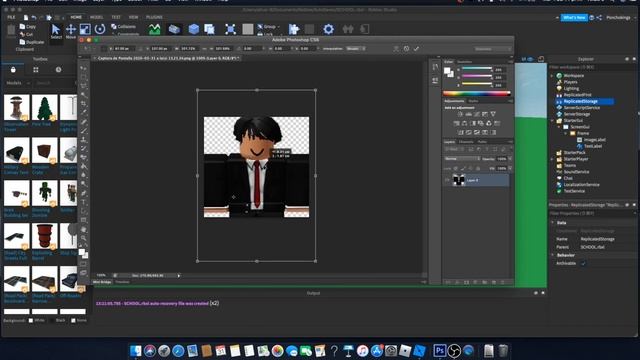Switch to the MODEL ribbon tab

(96, 17)
